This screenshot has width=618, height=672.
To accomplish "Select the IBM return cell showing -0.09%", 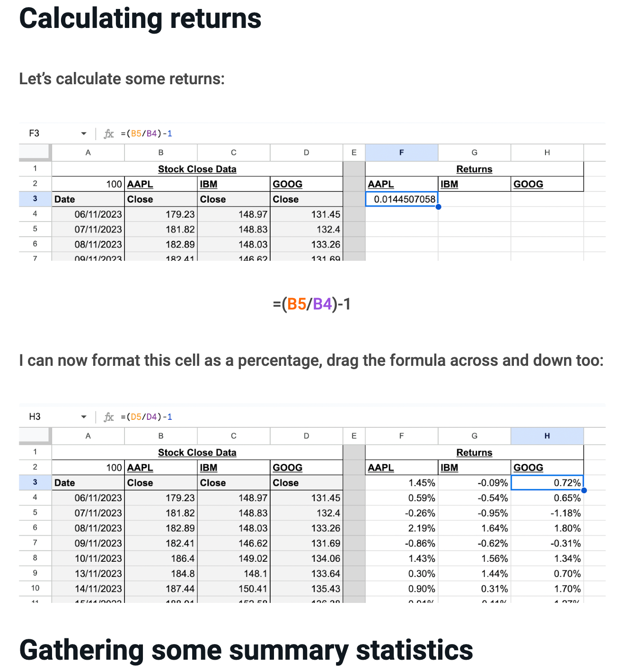I will coord(475,483).
